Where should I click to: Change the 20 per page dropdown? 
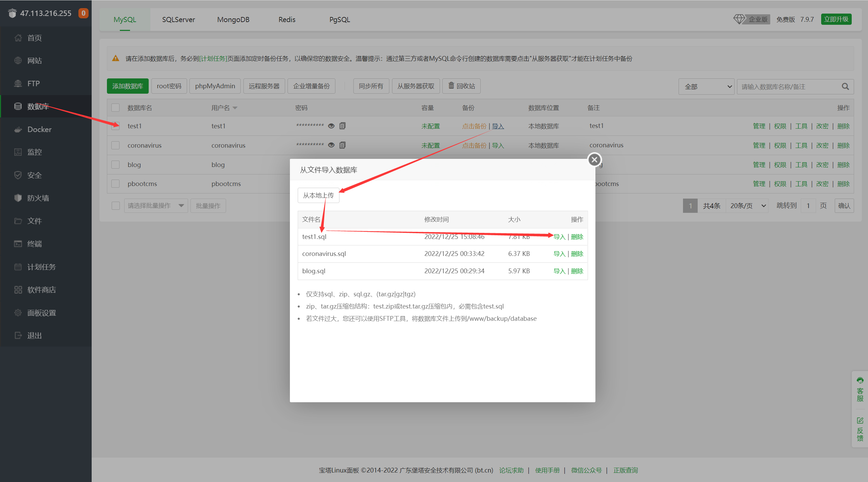click(x=747, y=206)
